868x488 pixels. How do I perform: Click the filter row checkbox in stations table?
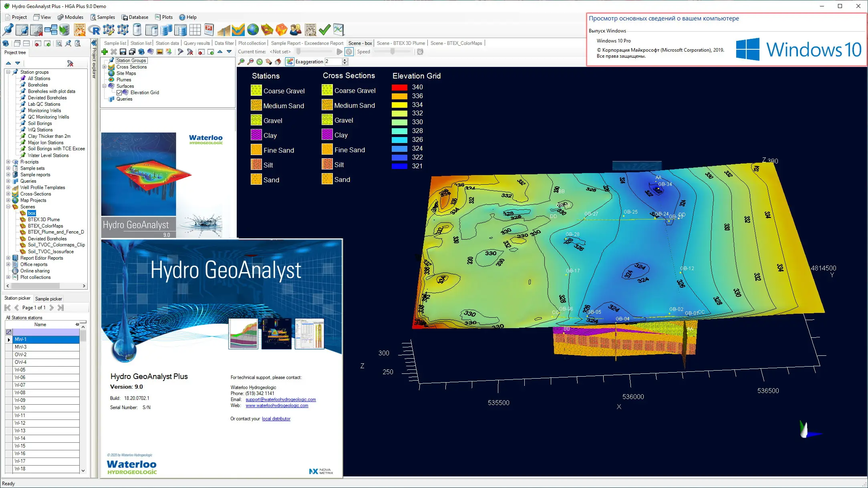[9, 332]
